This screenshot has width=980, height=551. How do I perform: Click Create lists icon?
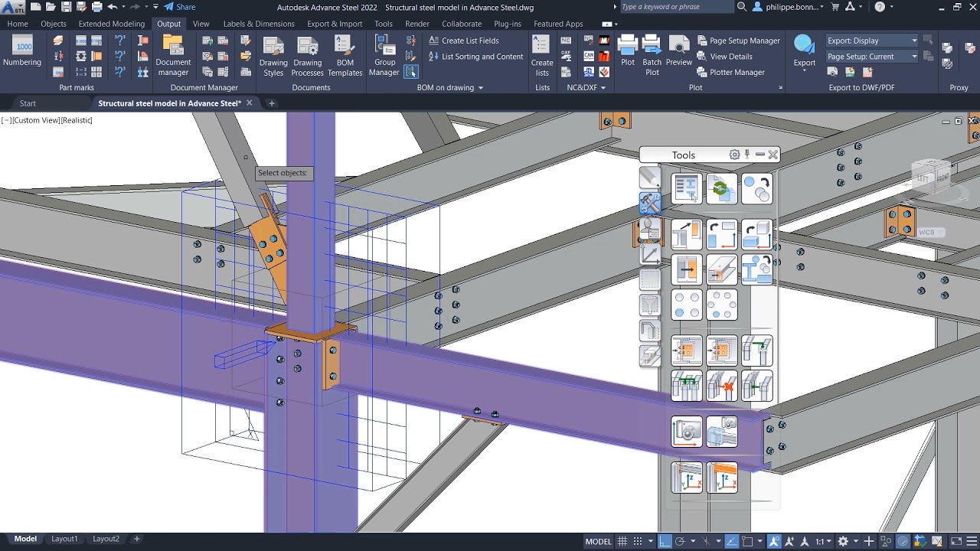pos(542,57)
